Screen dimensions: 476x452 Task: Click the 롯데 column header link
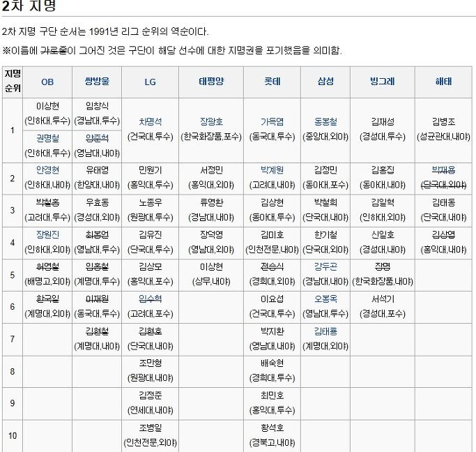(x=272, y=82)
